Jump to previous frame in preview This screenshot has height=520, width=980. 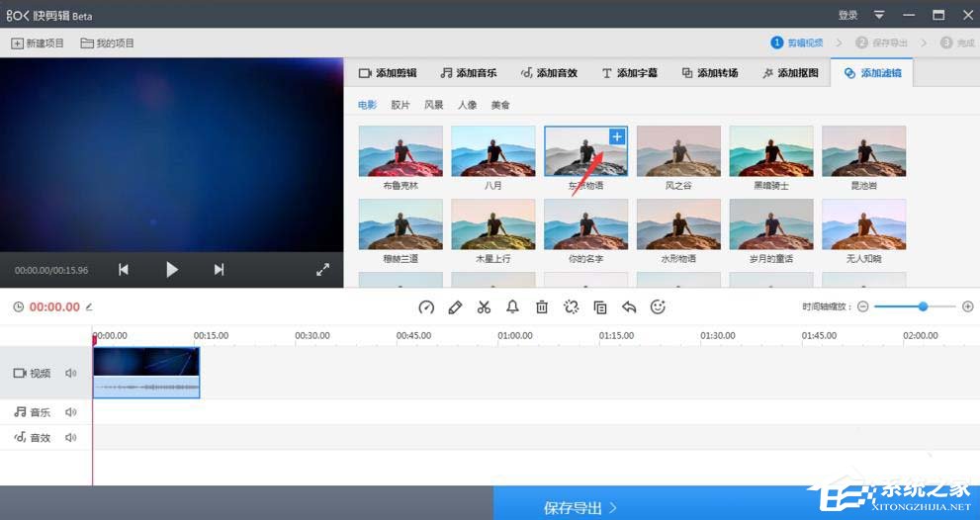coord(124,269)
